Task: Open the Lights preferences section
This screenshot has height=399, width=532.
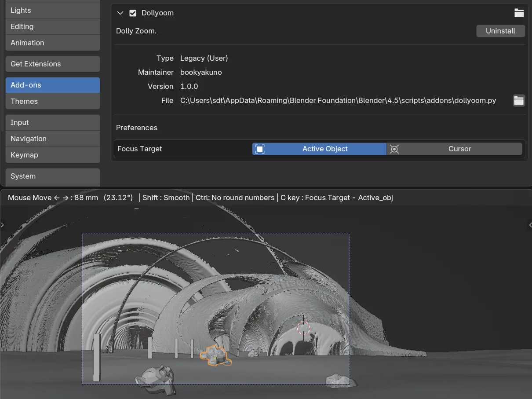Action: tap(52, 10)
